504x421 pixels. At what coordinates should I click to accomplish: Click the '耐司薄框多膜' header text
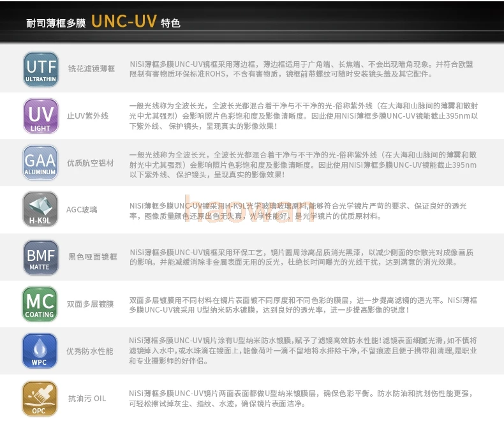pos(56,23)
